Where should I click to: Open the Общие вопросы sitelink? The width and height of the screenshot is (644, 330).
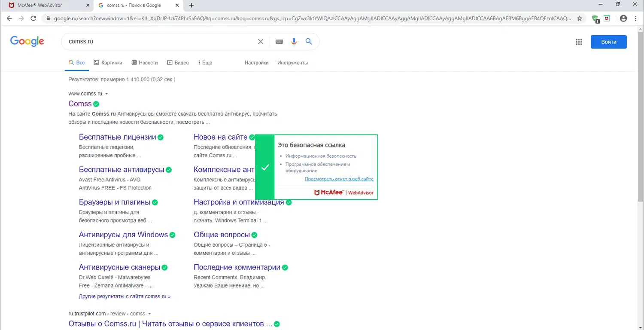[222, 235]
